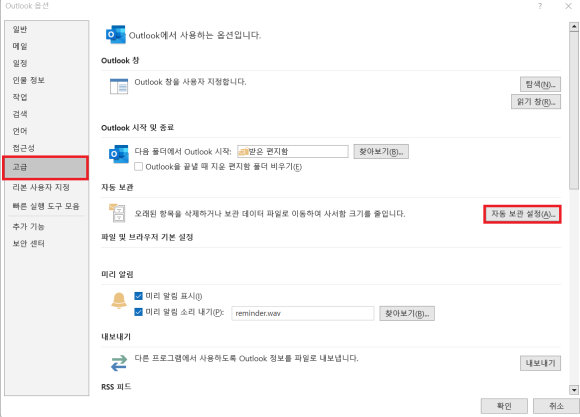Open the 접근성 options page
Viewport: 580px width, 417px height.
(46, 148)
